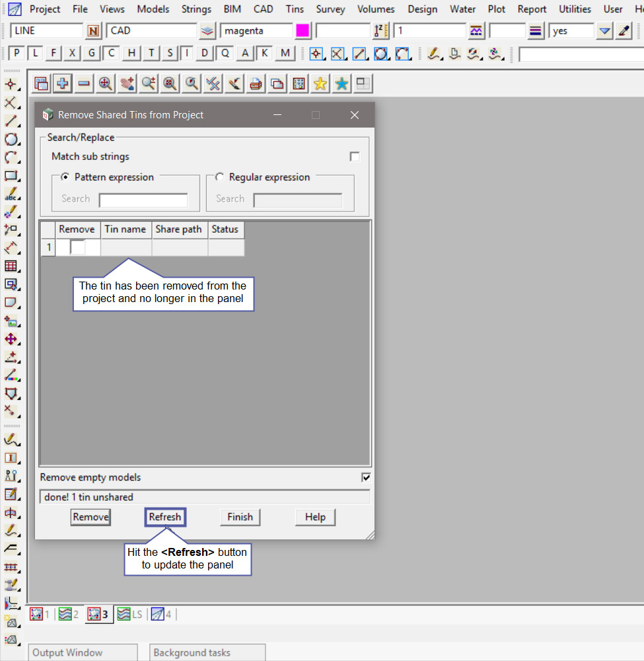This screenshot has width=644, height=661.
Task: Toggle the M snap button
Action: (285, 53)
